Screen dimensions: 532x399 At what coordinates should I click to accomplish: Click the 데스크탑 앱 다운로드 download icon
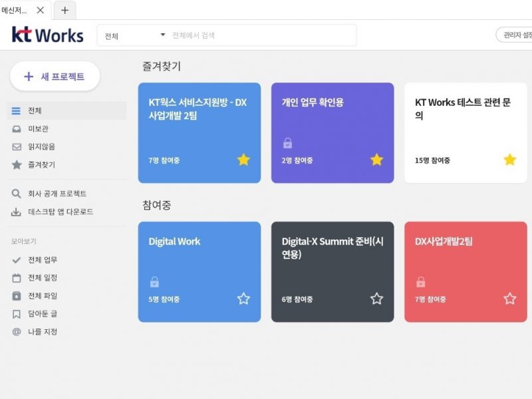click(16, 212)
